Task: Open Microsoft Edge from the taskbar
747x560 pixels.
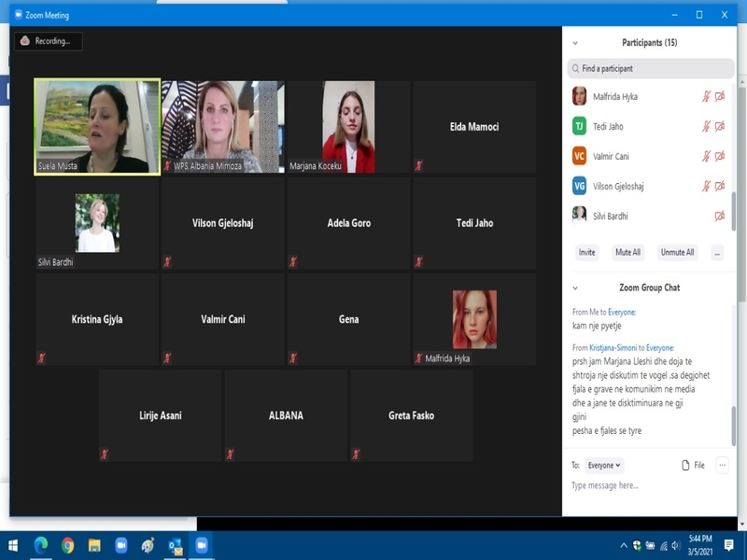Action: (41, 545)
